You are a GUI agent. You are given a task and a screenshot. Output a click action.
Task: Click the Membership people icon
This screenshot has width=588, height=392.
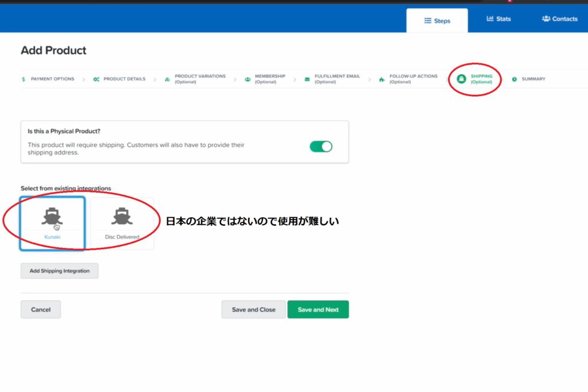247,79
